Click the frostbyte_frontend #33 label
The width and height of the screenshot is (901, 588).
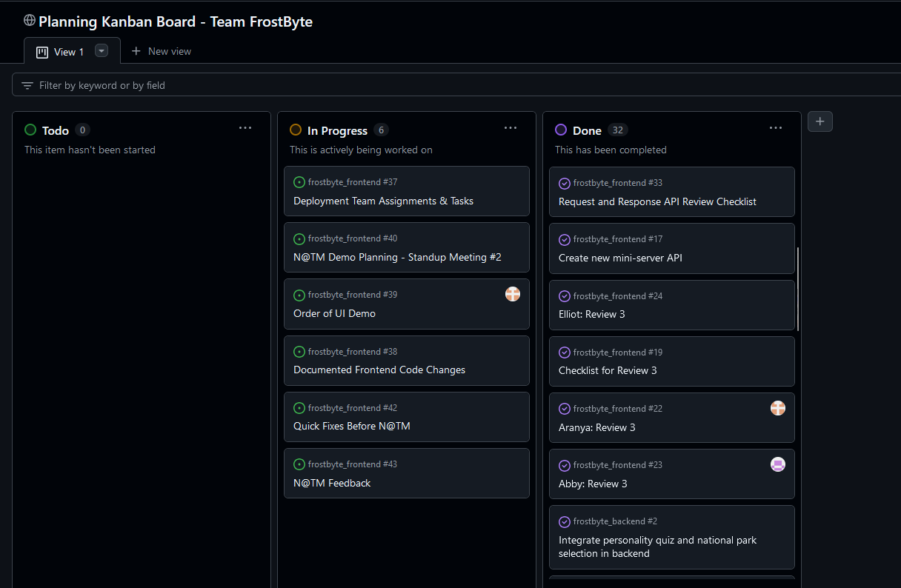[618, 183]
